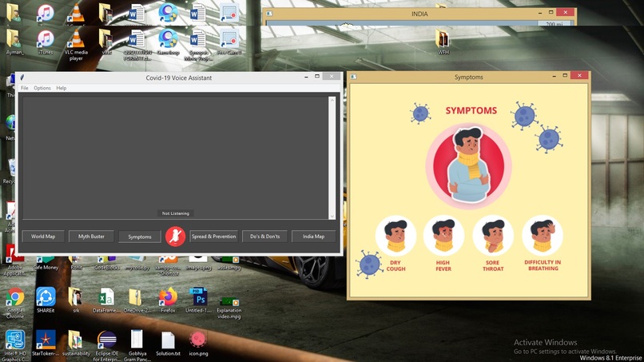Click the High Fever symptom illustration
The height and width of the screenshot is (362, 644).
pos(443,236)
